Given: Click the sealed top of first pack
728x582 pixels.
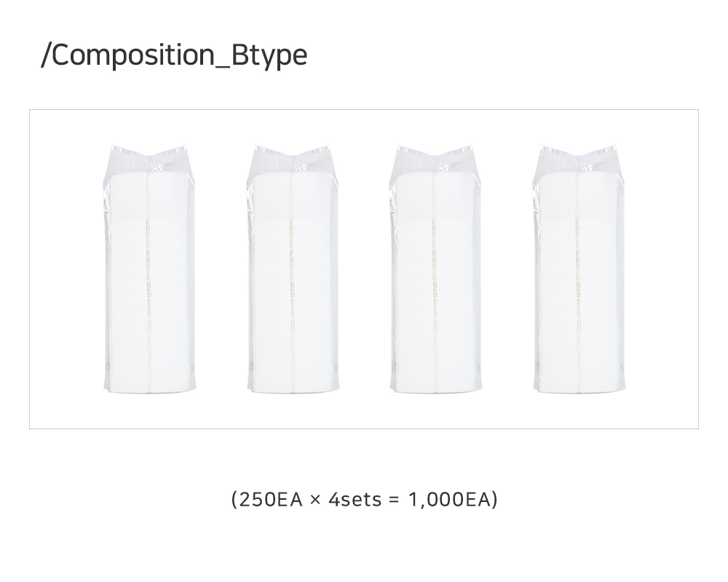Looking at the screenshot, I should click(149, 159).
